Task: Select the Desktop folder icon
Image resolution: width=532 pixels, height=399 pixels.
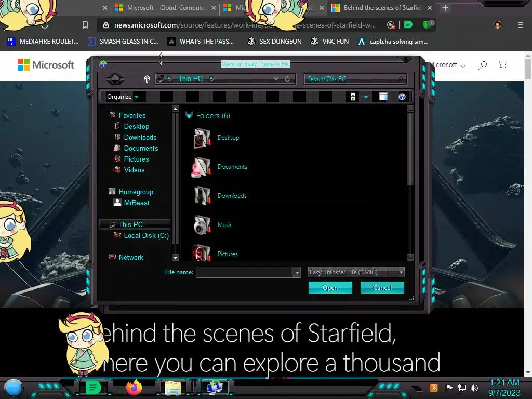Action: click(202, 138)
